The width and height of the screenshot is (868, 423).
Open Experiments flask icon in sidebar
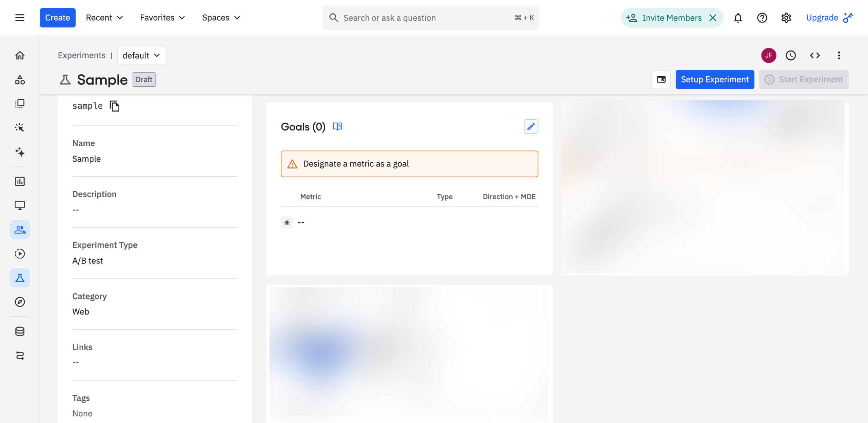(20, 278)
